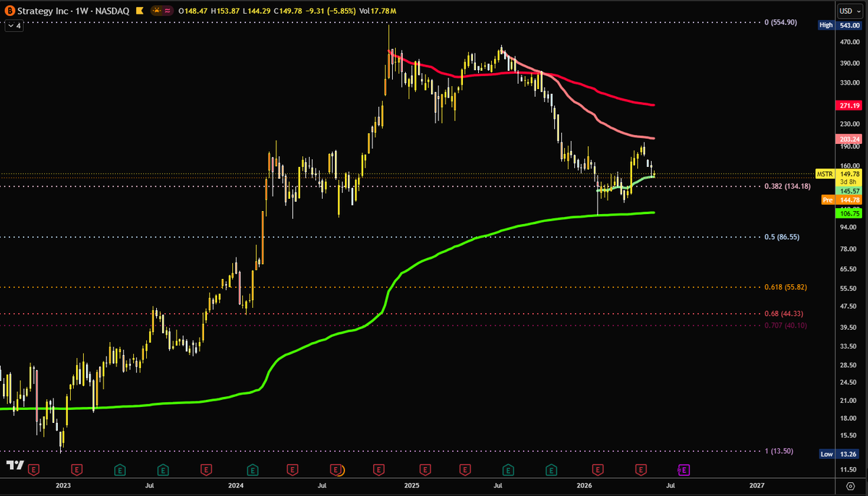Image resolution: width=868 pixels, height=496 pixels.
Task: Select the red 271.19 moving average label
Action: (x=848, y=106)
